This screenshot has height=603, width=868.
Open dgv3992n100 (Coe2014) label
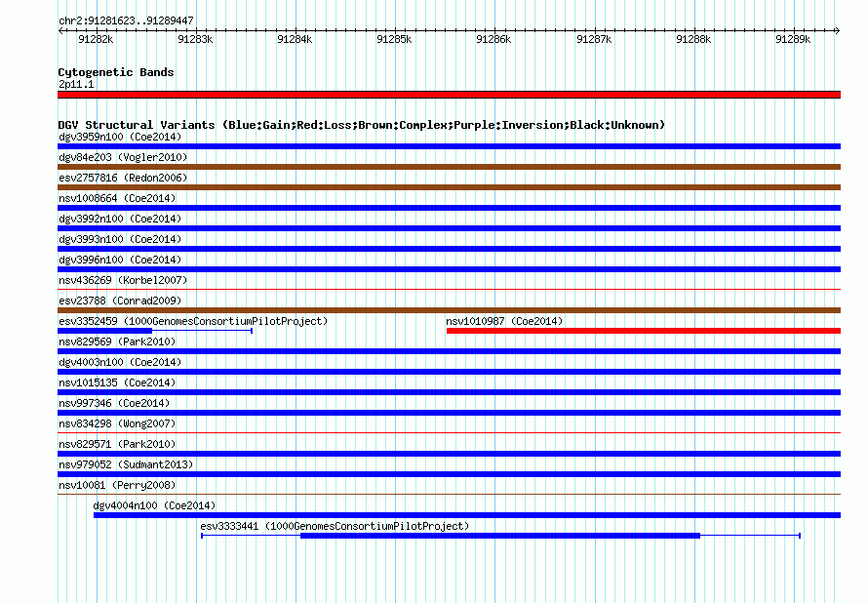coord(120,219)
